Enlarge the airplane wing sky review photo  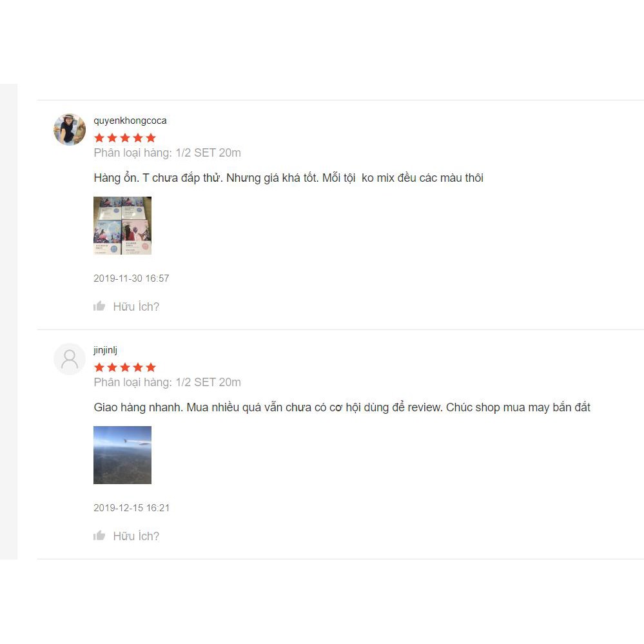pyautogui.click(x=122, y=455)
